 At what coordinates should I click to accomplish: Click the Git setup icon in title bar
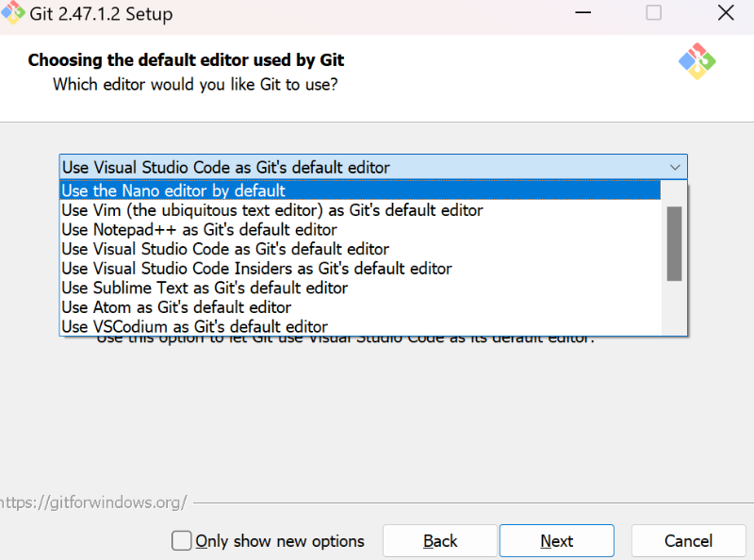[x=13, y=13]
